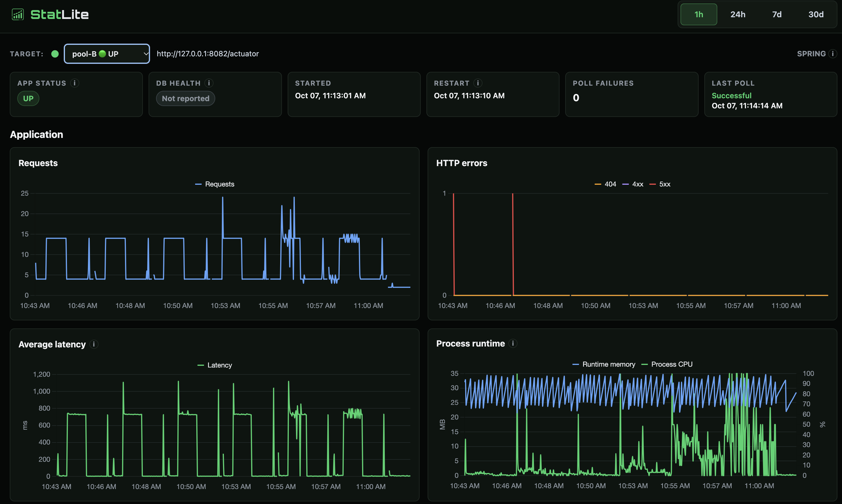Click the Not reported DB badge

tap(185, 99)
